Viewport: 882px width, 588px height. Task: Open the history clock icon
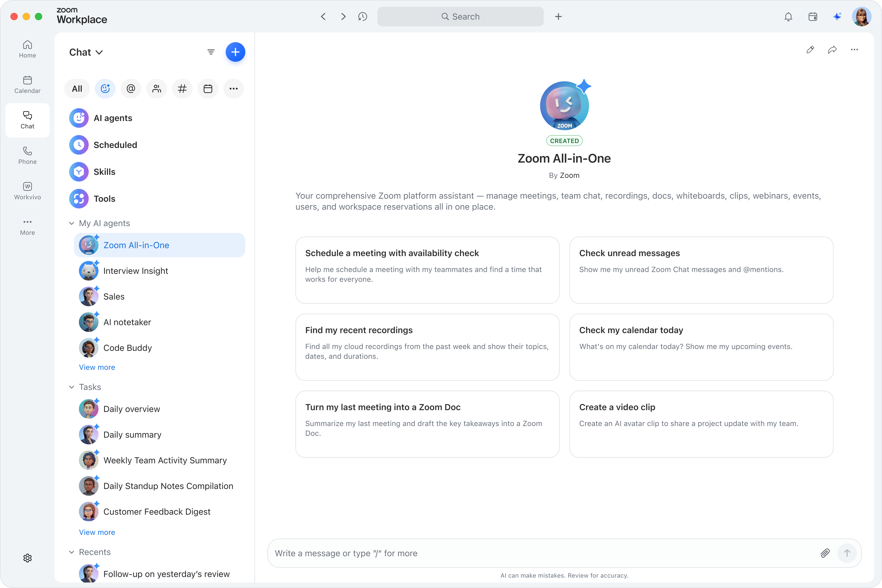point(362,17)
